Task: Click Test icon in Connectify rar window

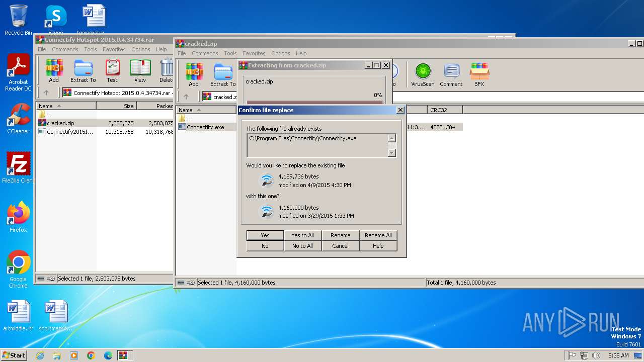Action: 112,71
